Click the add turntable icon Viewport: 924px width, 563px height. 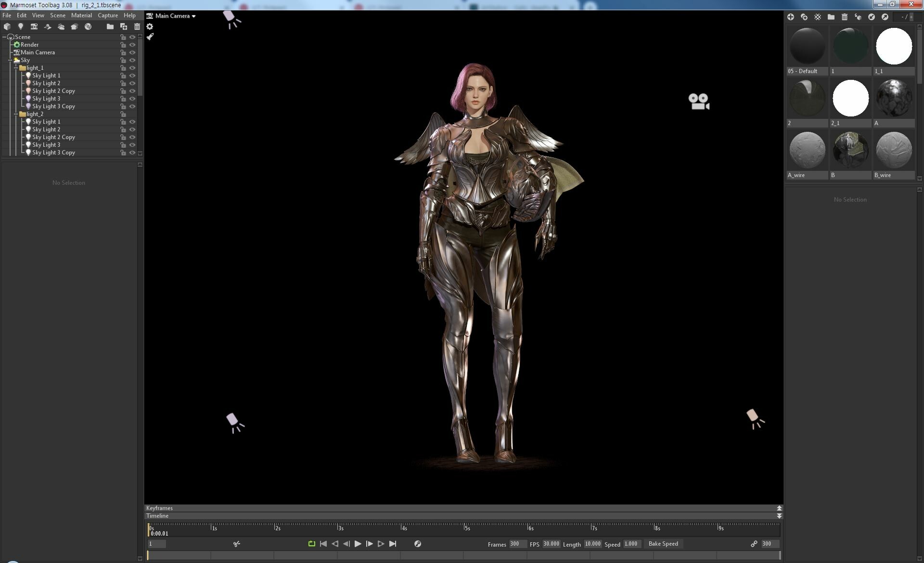tap(88, 26)
